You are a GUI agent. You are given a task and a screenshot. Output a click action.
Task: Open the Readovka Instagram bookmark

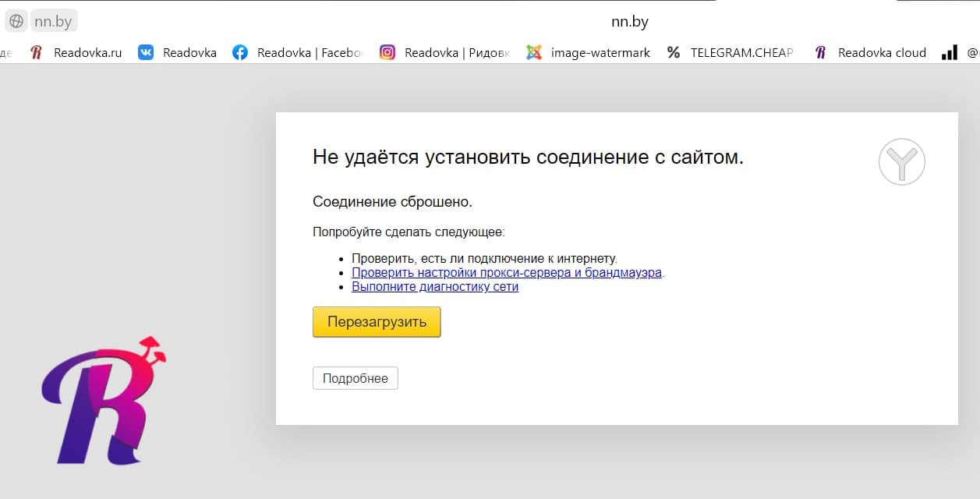pyautogui.click(x=444, y=53)
